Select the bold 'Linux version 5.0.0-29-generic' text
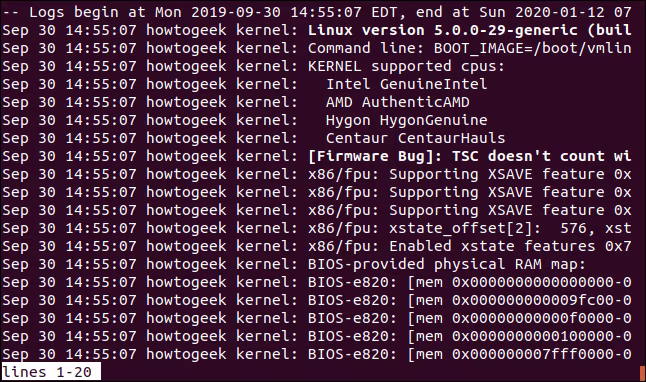 click(x=443, y=30)
